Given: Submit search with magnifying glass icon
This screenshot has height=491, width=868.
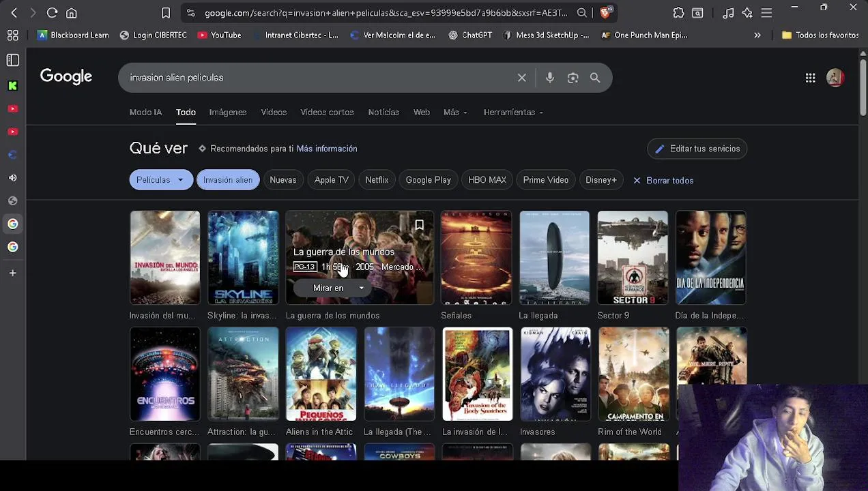Looking at the screenshot, I should click(595, 78).
